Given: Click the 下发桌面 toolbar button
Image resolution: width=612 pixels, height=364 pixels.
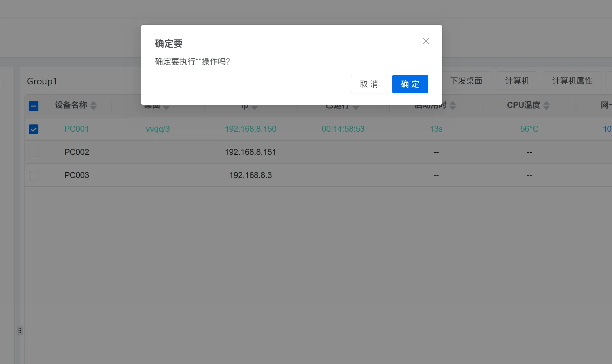Looking at the screenshot, I should [467, 81].
